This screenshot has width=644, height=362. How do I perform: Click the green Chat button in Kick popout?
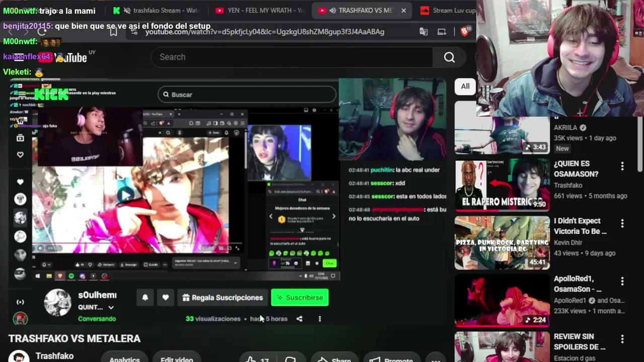coord(330,263)
